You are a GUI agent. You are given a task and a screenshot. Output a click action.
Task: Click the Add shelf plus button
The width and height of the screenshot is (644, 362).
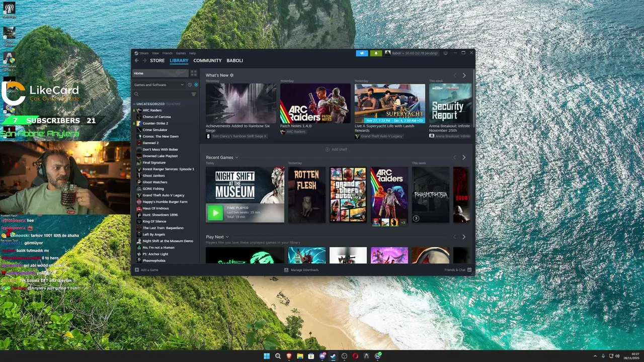[336, 149]
